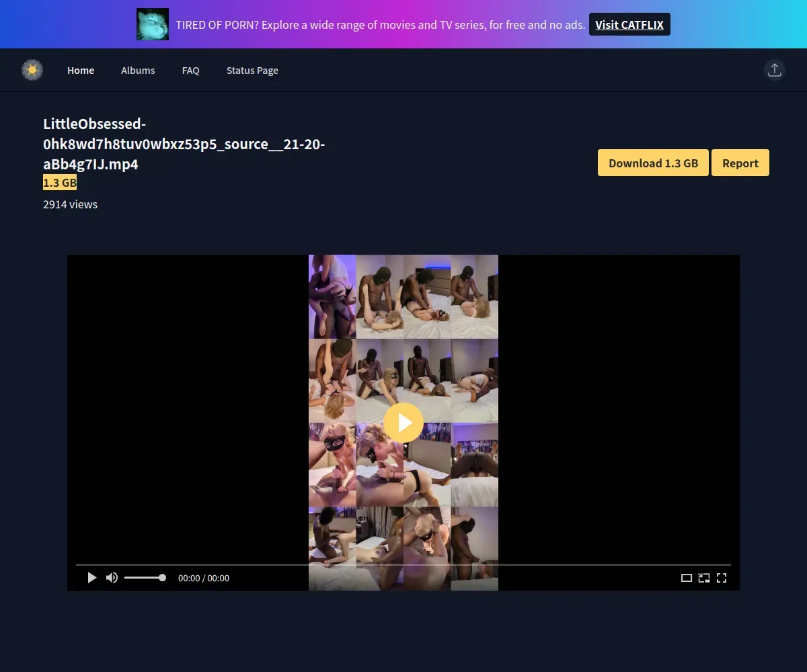The height and width of the screenshot is (672, 807).
Task: Report this file using Report button
Action: click(740, 163)
